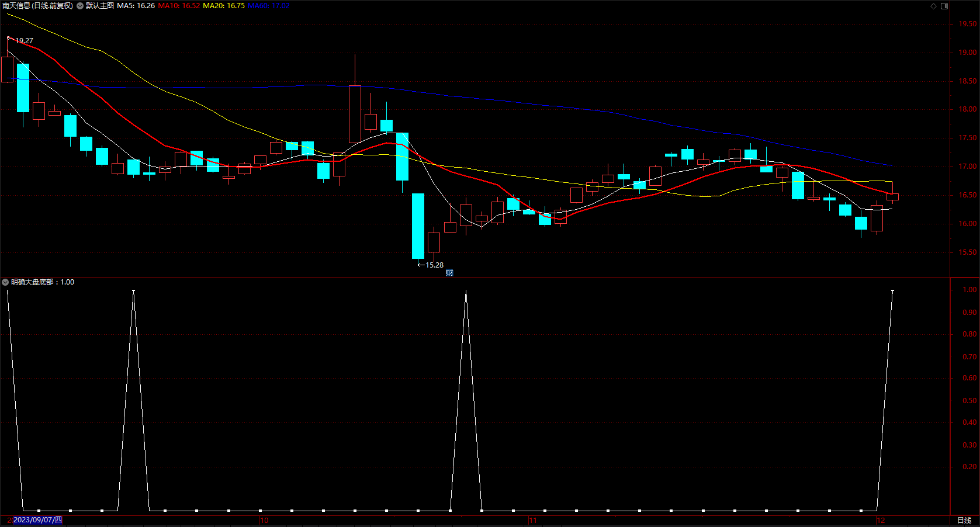Click the 1.00 sub-chart axis label
Viewport: 980px width, 527px height.
[970, 290]
